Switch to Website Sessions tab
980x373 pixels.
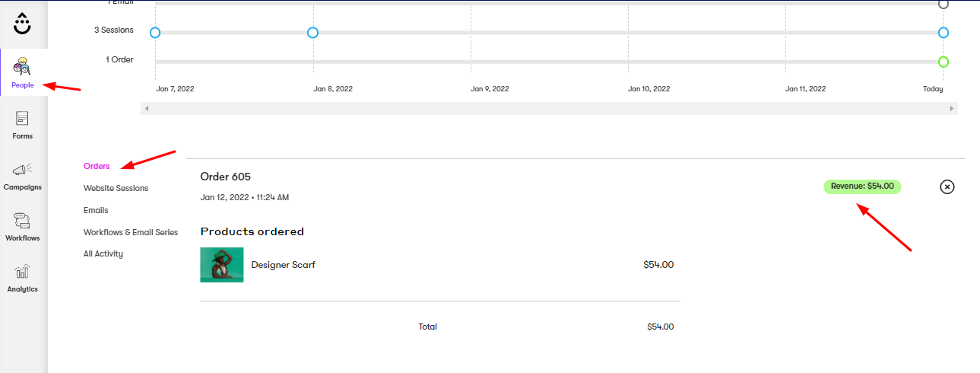pyautogui.click(x=116, y=188)
